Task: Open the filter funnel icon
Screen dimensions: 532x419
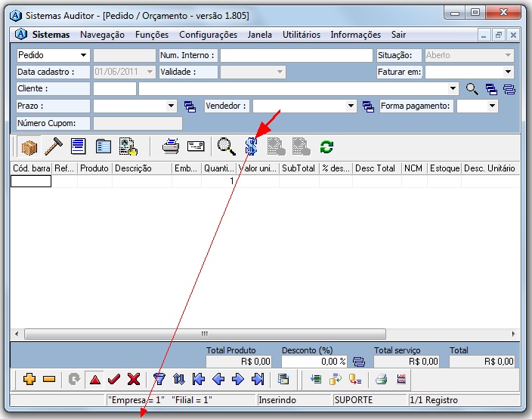Action: tap(159, 379)
